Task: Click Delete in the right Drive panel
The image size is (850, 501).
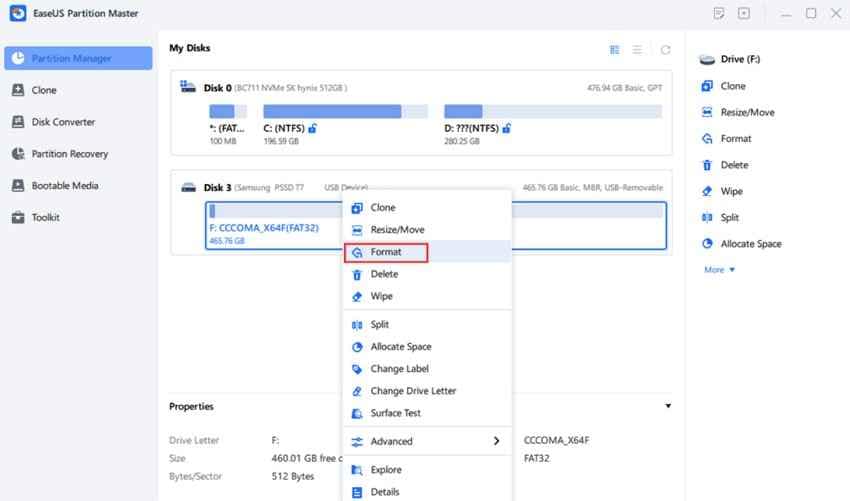Action: click(x=735, y=165)
